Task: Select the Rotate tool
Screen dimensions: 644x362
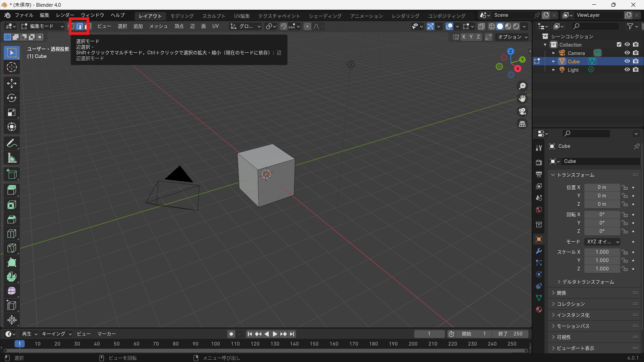Action: [12, 98]
